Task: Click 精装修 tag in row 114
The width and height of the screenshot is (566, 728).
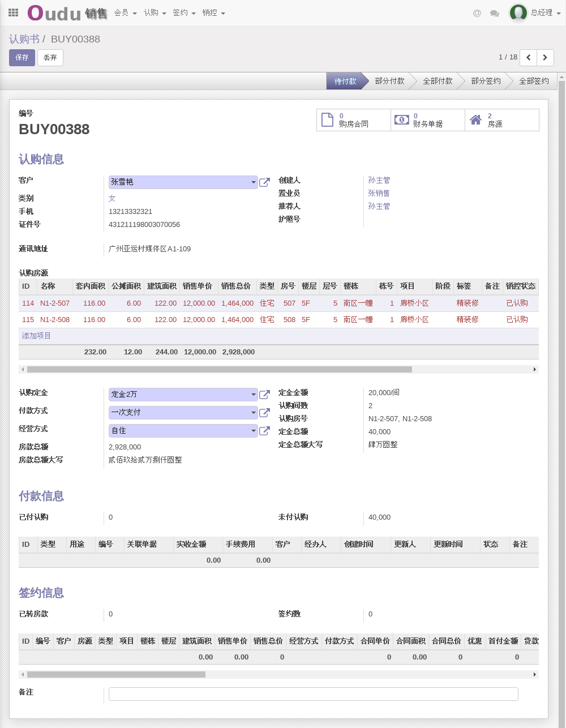Action: pos(468,303)
